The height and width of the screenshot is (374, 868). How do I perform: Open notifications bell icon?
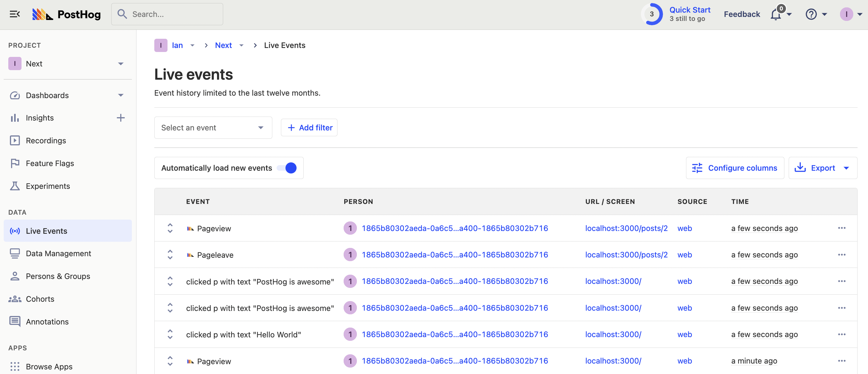pyautogui.click(x=775, y=14)
